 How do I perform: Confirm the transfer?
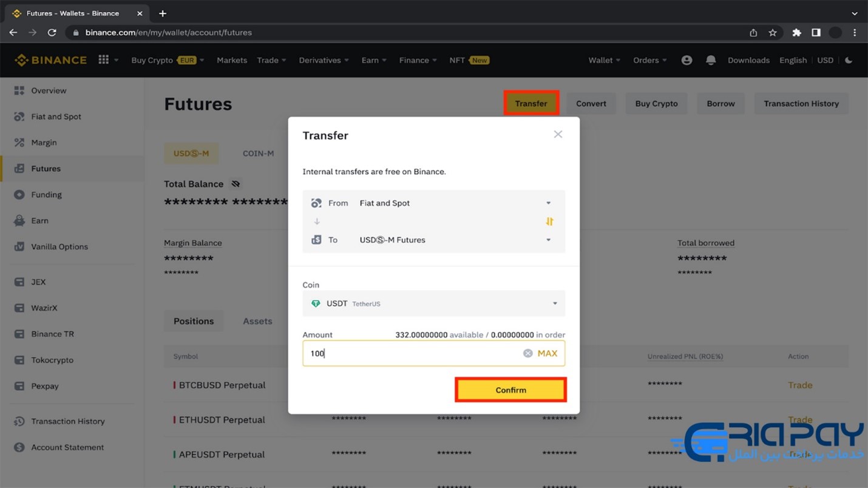coord(510,390)
